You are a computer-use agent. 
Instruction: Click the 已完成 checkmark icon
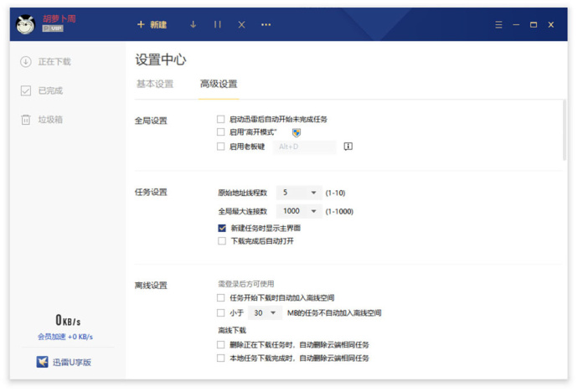26,90
